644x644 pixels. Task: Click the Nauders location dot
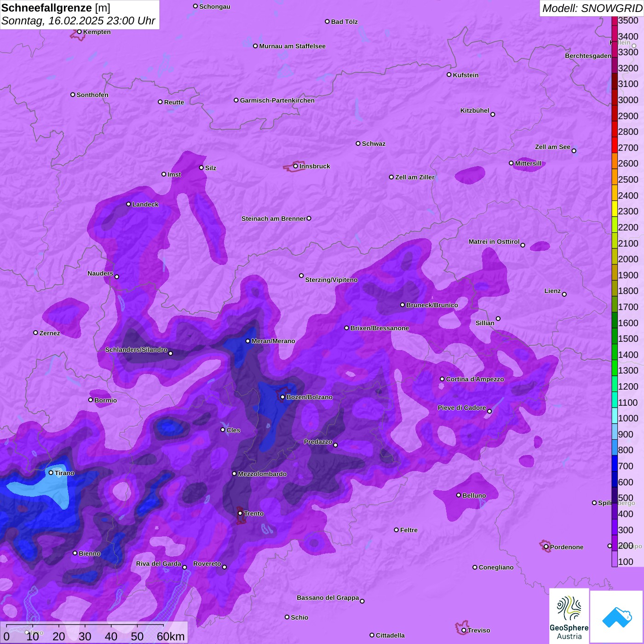[x=117, y=277]
